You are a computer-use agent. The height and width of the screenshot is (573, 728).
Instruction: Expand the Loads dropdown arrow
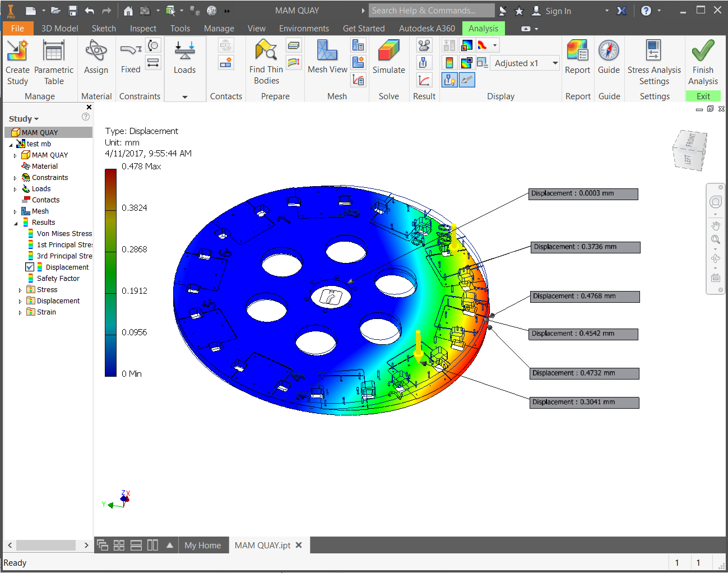(x=185, y=97)
